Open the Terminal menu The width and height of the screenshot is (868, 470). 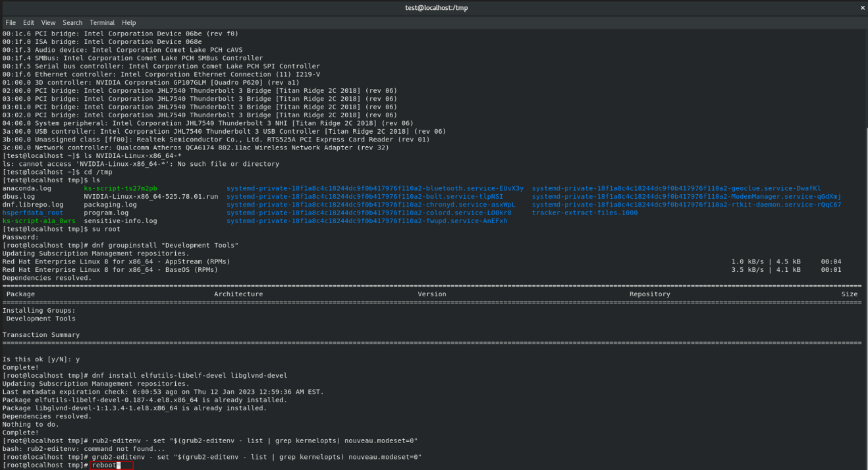pos(102,22)
